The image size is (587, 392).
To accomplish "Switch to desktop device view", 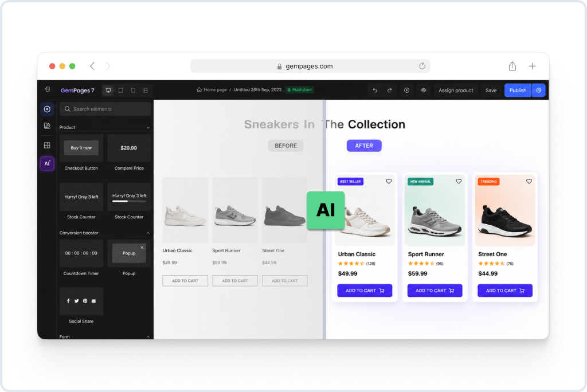I will point(108,90).
